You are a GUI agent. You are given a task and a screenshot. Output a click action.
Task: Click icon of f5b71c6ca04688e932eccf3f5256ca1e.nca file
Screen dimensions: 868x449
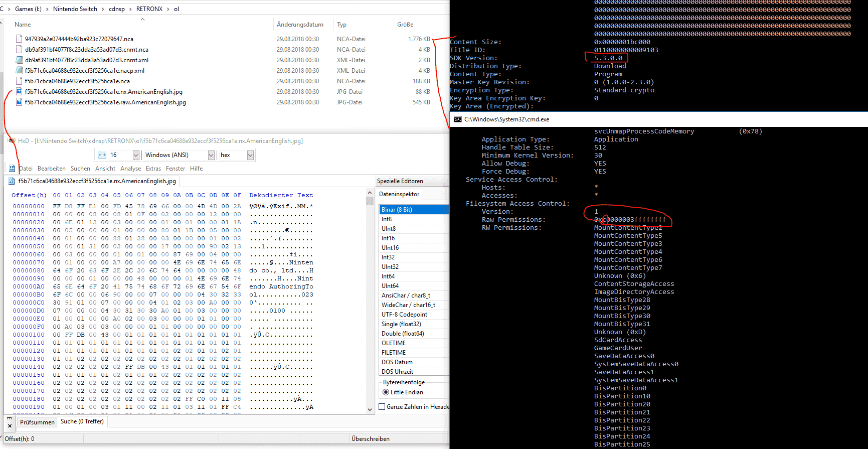point(19,81)
